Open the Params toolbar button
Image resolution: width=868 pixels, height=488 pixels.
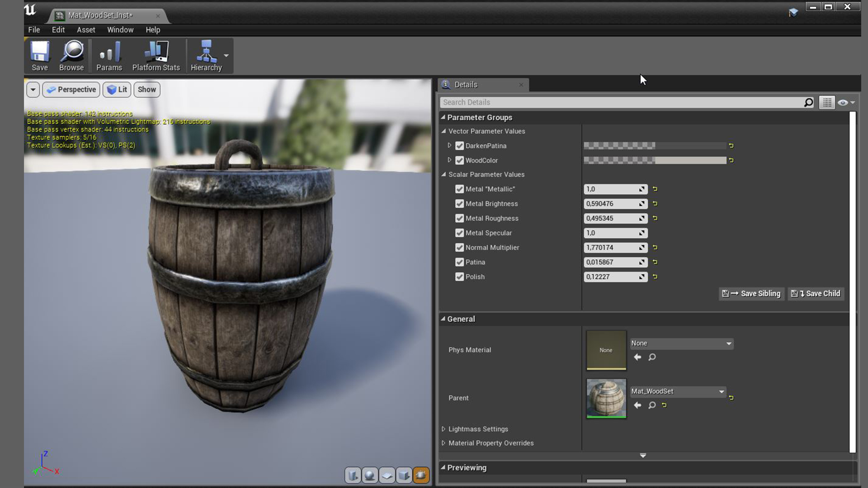[x=109, y=52]
